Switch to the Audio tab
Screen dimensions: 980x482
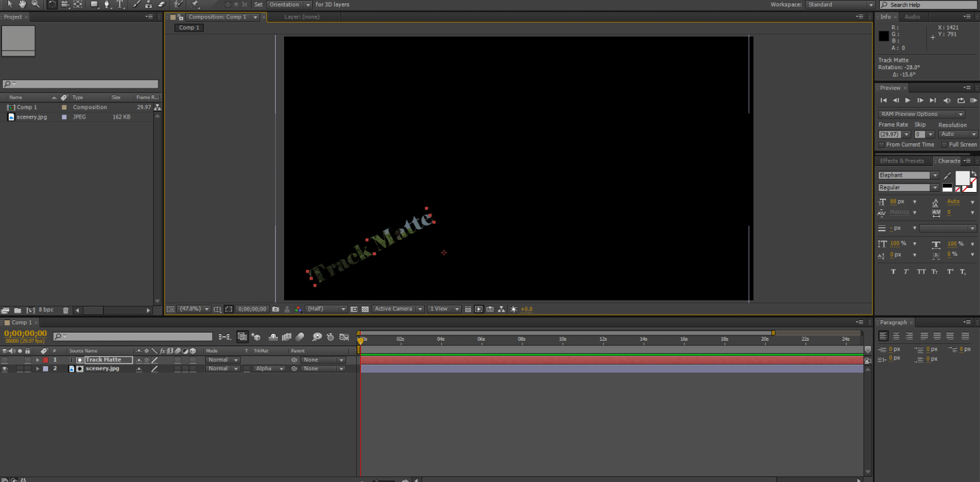click(x=913, y=16)
